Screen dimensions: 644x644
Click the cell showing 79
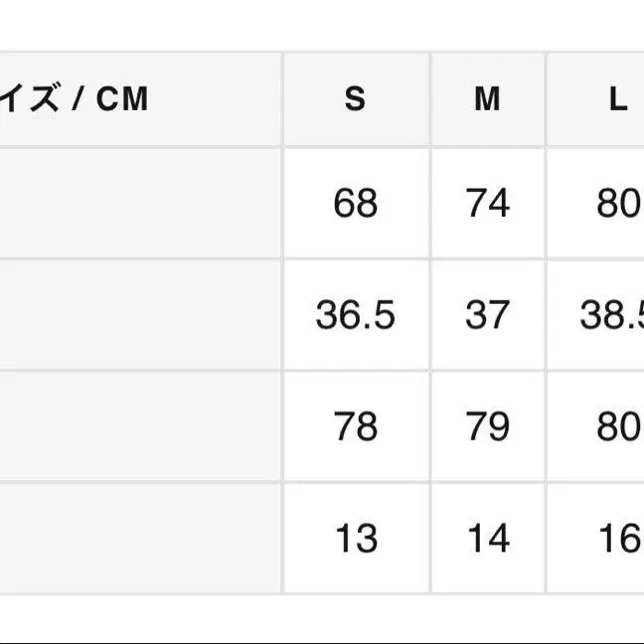(487, 426)
